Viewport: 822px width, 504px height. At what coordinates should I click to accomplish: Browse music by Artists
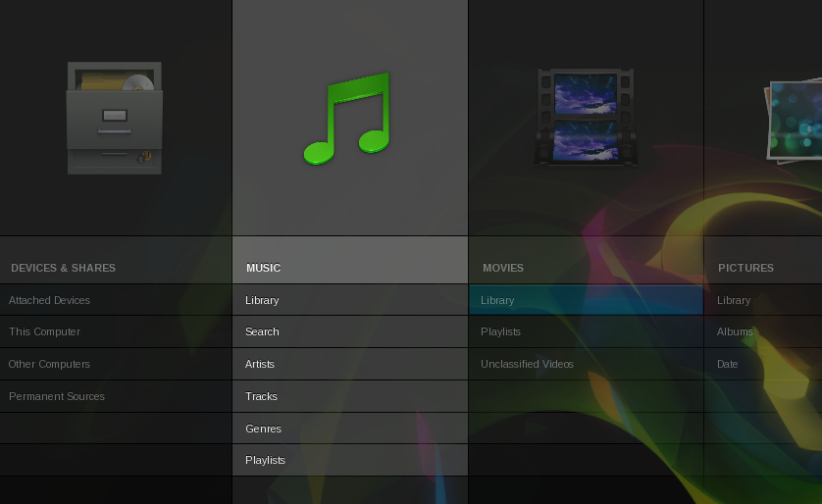click(x=350, y=364)
